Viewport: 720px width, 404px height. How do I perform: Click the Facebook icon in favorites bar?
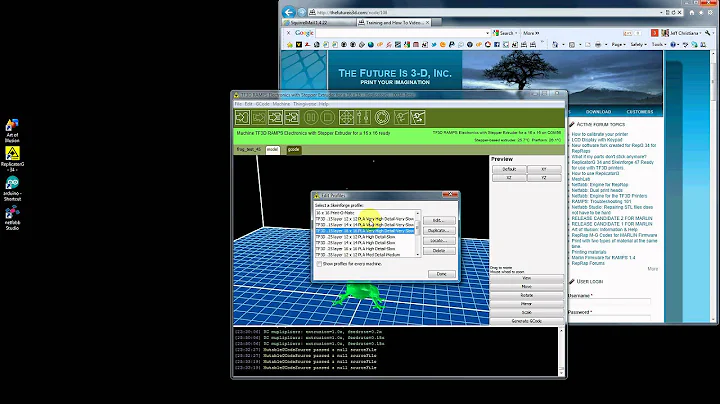click(x=497, y=45)
